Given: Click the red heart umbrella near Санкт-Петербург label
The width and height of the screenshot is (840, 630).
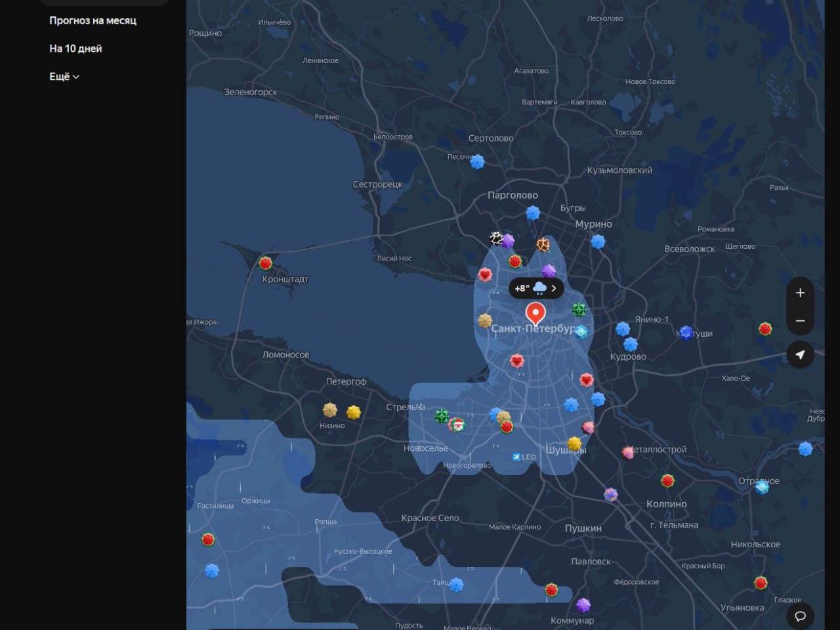Looking at the screenshot, I should point(517,361).
